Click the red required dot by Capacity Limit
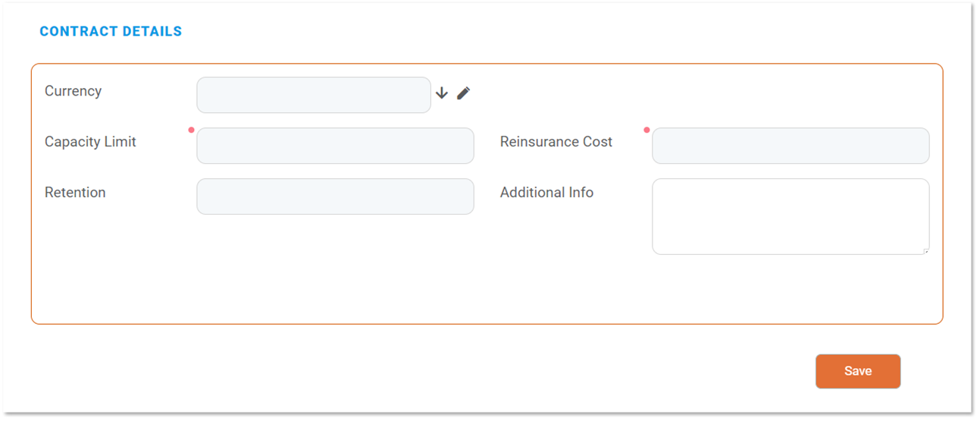980x421 pixels. tap(191, 130)
